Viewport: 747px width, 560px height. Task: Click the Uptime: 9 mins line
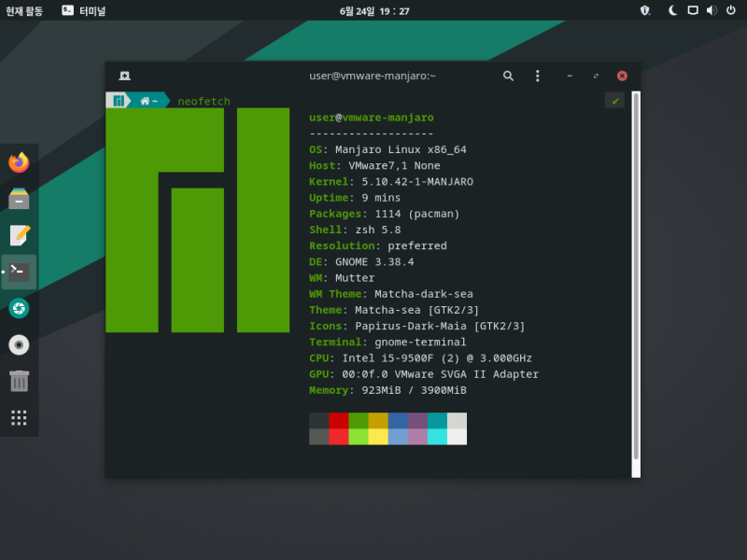355,198
